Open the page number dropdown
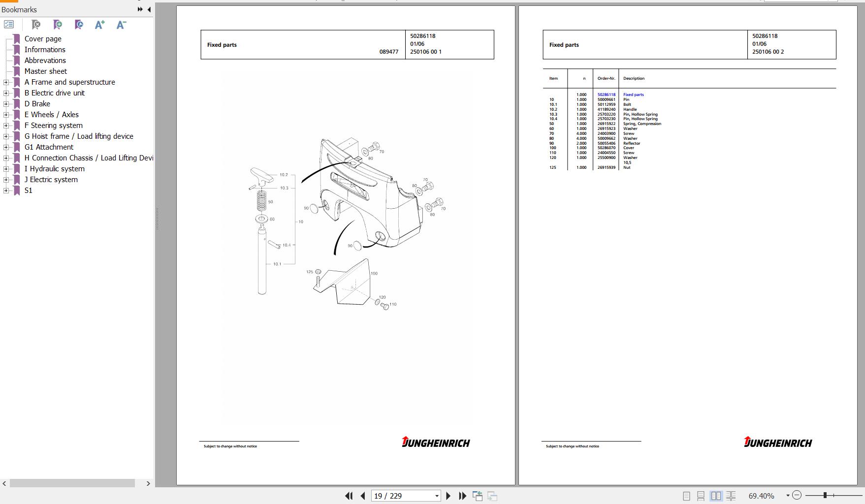This screenshot has height=504, width=865. (437, 496)
